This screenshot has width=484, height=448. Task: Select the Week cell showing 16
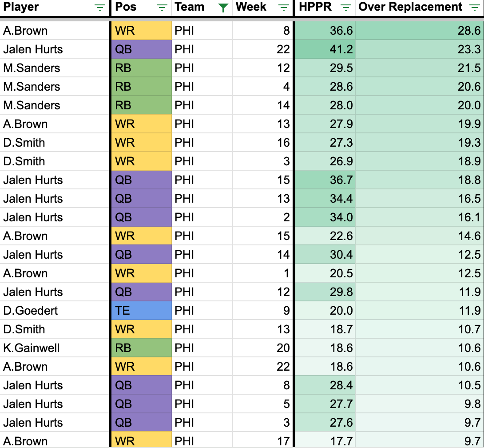point(263,143)
